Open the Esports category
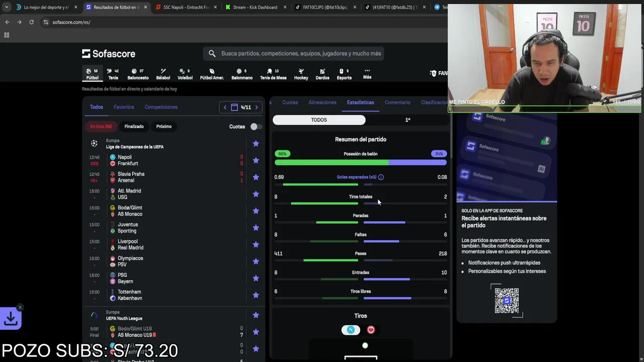644x362 pixels. click(344, 74)
